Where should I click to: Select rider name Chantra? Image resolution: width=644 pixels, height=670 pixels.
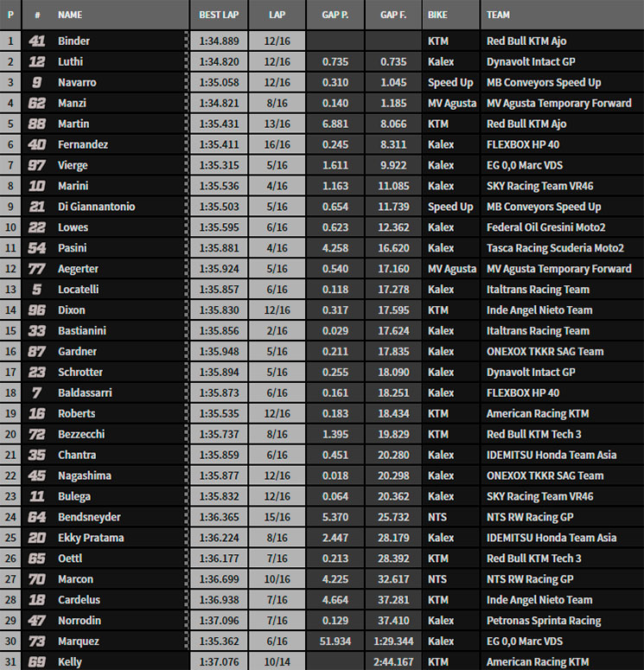click(77, 455)
